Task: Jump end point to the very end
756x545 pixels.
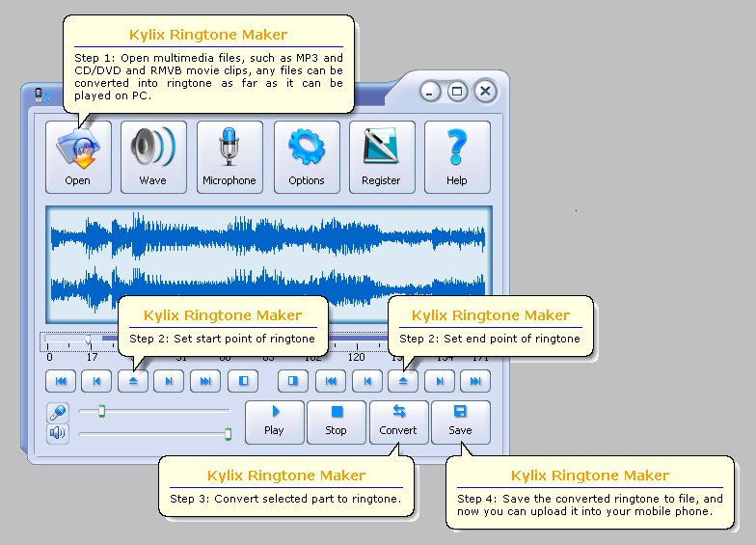Action: [475, 381]
